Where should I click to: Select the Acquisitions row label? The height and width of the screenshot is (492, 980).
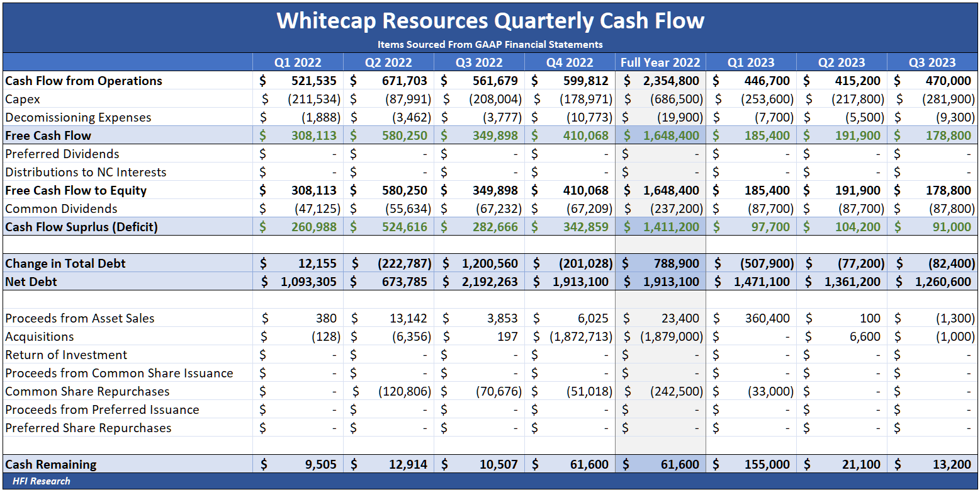40,336
